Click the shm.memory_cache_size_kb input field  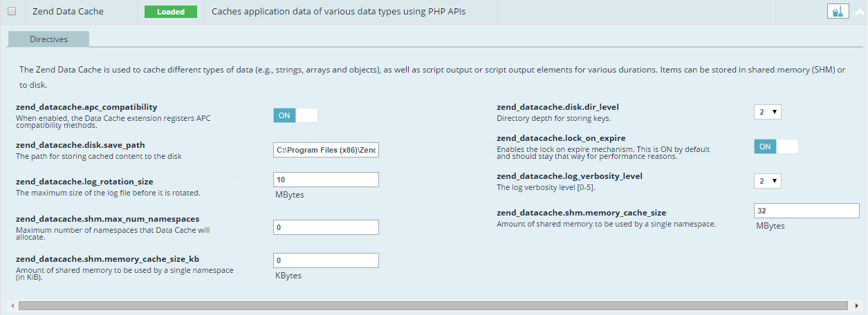[326, 260]
